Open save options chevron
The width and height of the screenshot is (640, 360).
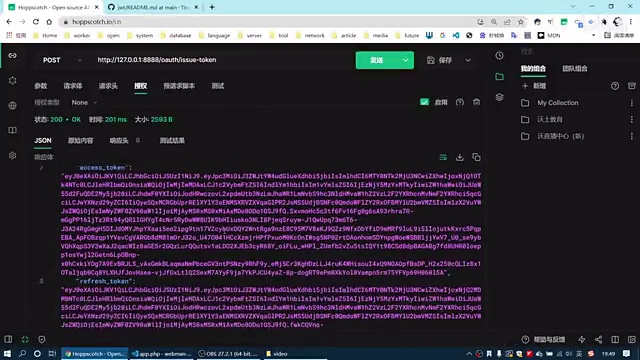point(468,60)
